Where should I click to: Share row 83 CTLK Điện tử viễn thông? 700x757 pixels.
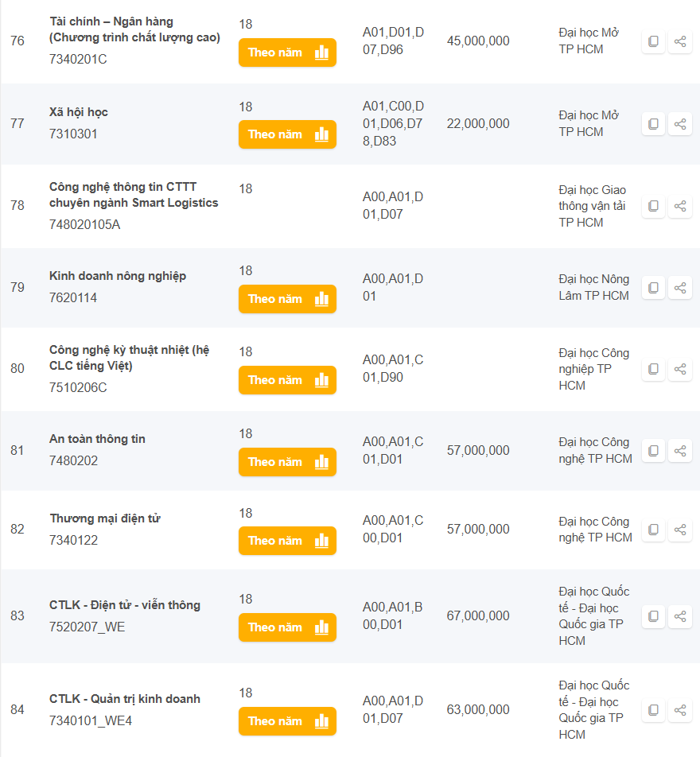(x=680, y=616)
